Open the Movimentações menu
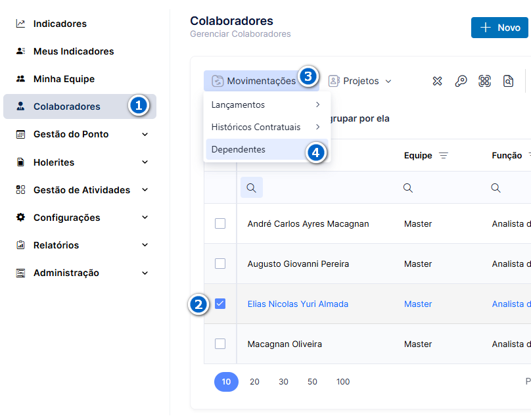 pyautogui.click(x=261, y=81)
